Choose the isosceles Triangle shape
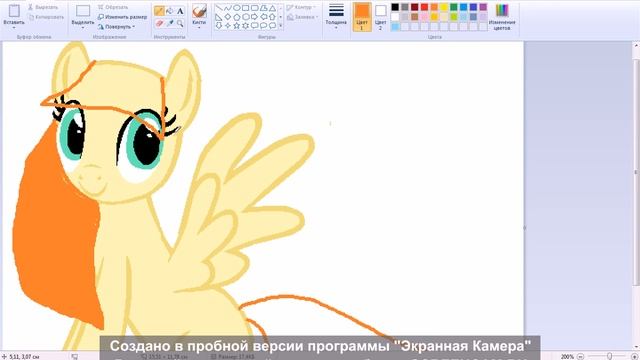This screenshot has height=360, width=640. [273, 8]
